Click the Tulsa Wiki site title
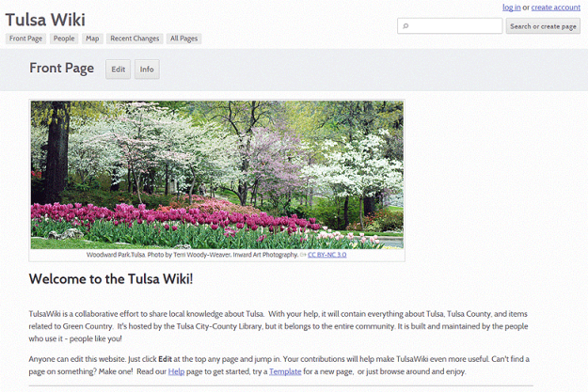 pyautogui.click(x=45, y=20)
